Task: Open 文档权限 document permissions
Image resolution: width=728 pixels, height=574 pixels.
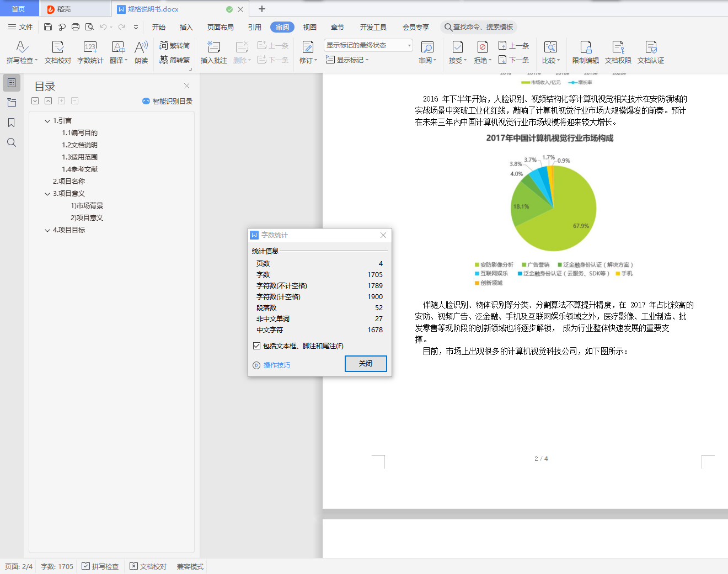Action: pyautogui.click(x=618, y=52)
